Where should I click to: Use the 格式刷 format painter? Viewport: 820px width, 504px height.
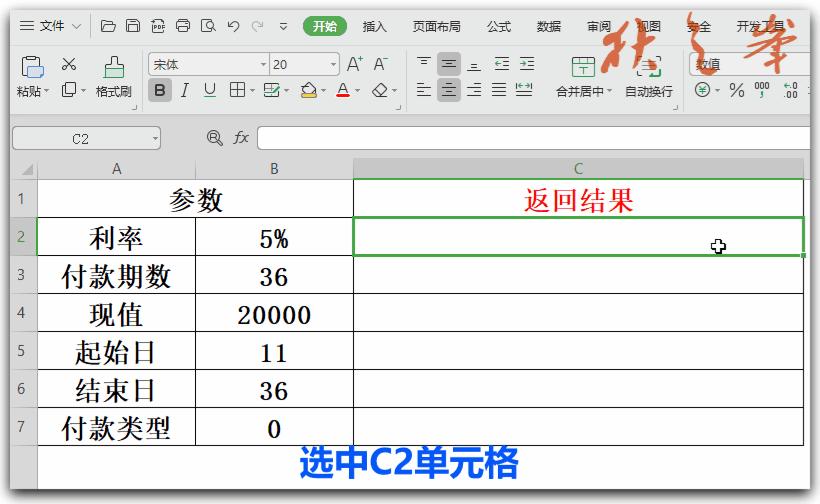pyautogui.click(x=113, y=77)
